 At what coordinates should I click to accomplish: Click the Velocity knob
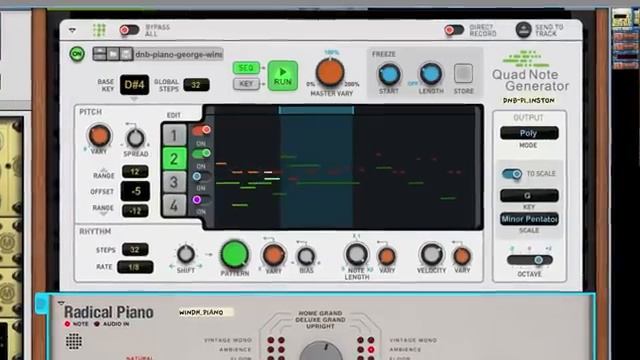tap(431, 255)
